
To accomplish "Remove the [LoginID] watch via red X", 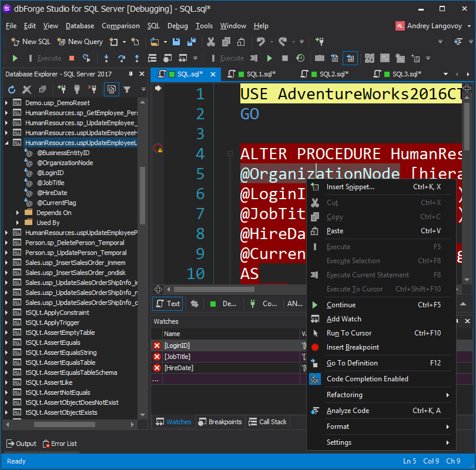I will [157, 345].
